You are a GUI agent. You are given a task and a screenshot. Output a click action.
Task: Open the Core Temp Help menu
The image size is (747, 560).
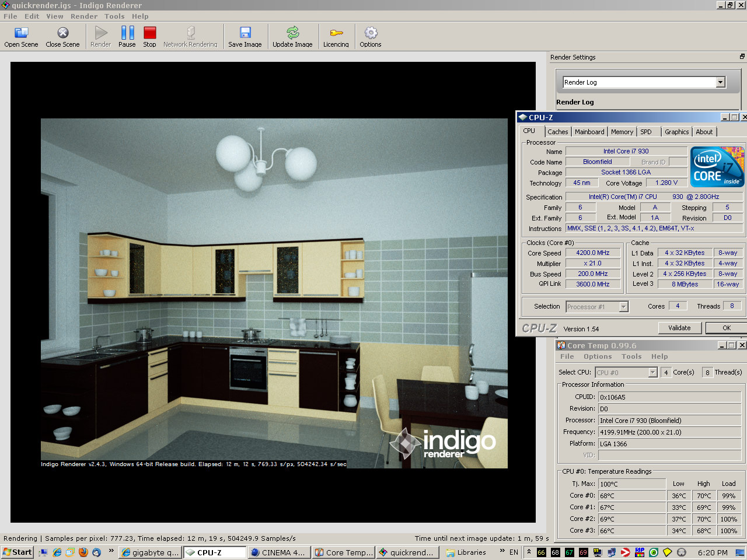[659, 356]
